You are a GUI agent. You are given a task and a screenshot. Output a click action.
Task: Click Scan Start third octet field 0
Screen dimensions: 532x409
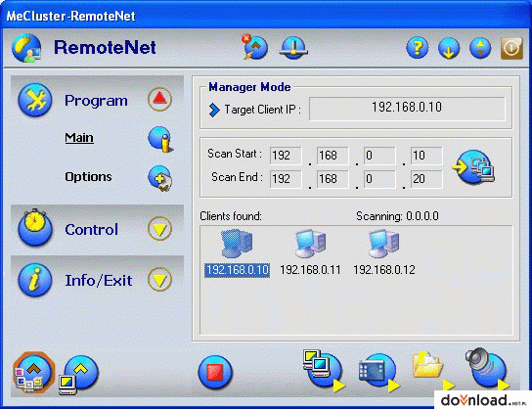[x=379, y=156]
